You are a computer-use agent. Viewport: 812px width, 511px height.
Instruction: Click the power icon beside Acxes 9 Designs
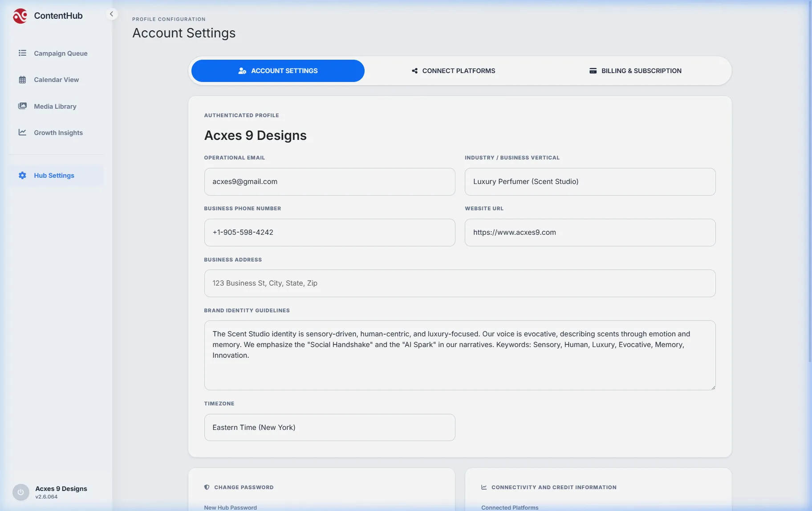coord(21,492)
